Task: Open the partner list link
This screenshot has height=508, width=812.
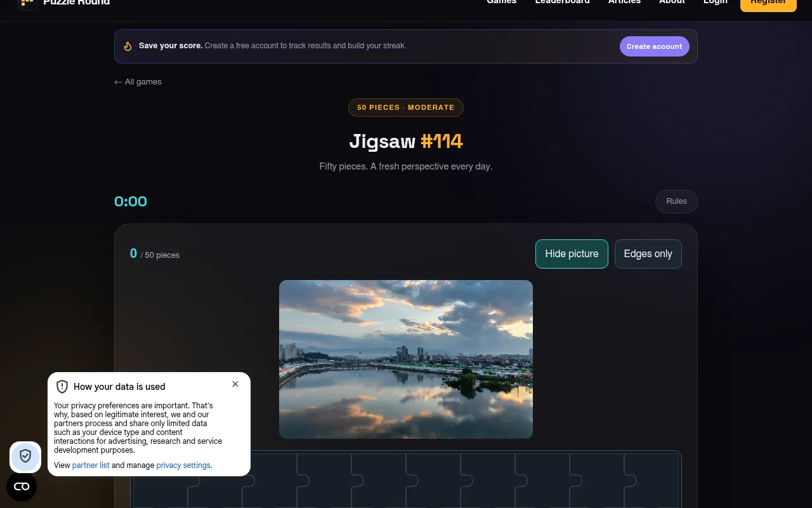Action: (91, 465)
